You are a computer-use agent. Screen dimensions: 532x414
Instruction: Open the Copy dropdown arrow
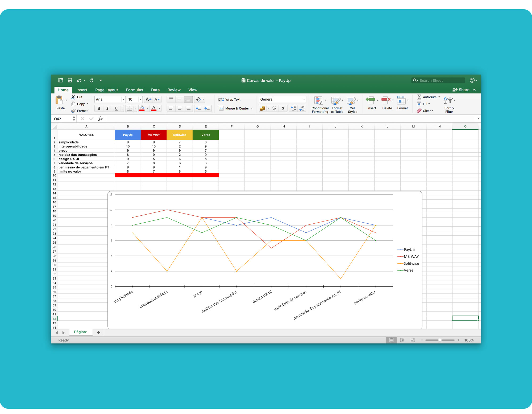(87, 104)
